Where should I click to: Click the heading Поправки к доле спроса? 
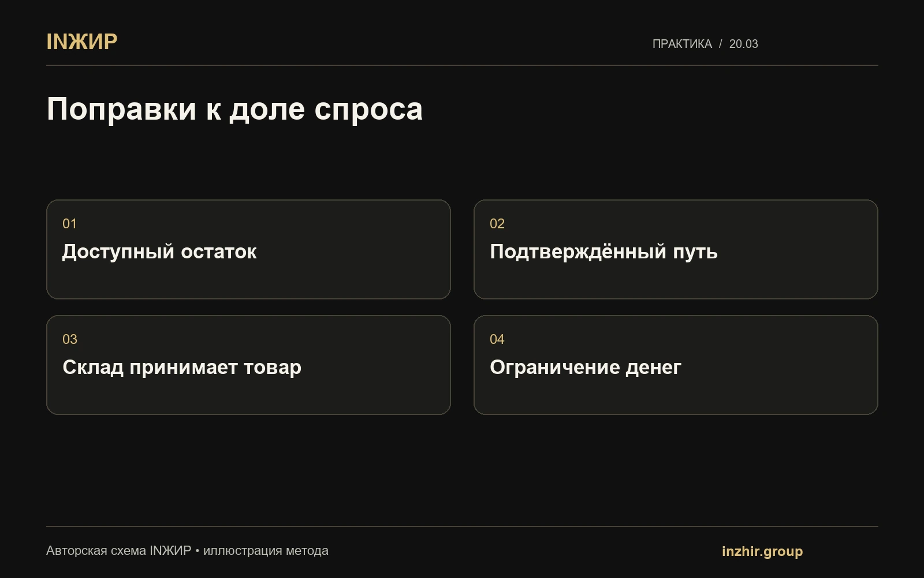tap(234, 109)
